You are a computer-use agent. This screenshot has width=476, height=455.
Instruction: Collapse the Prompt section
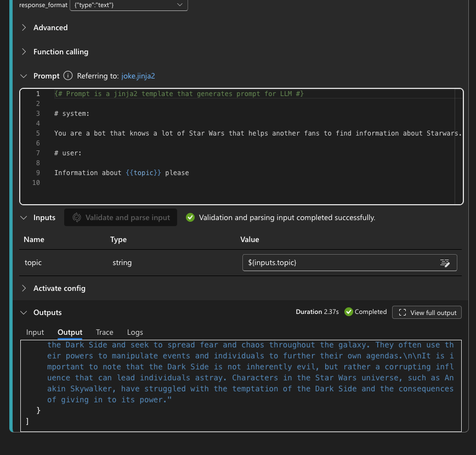tap(24, 76)
